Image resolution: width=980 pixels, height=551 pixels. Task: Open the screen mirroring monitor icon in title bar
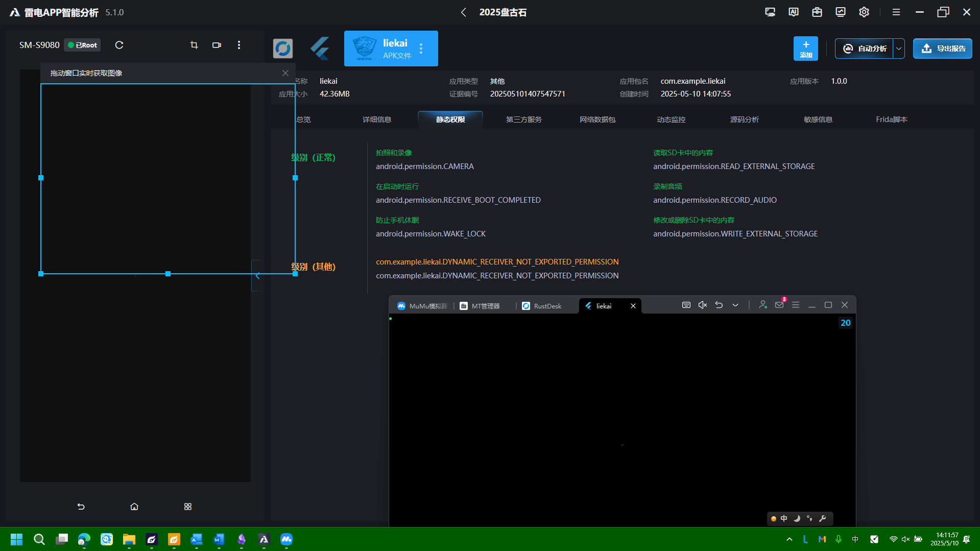[x=770, y=12]
